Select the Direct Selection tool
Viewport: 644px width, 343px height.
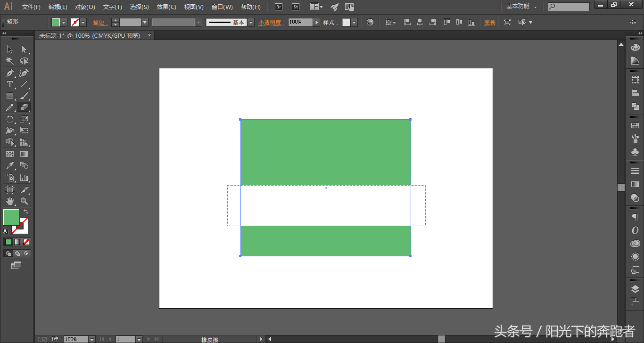(24, 49)
